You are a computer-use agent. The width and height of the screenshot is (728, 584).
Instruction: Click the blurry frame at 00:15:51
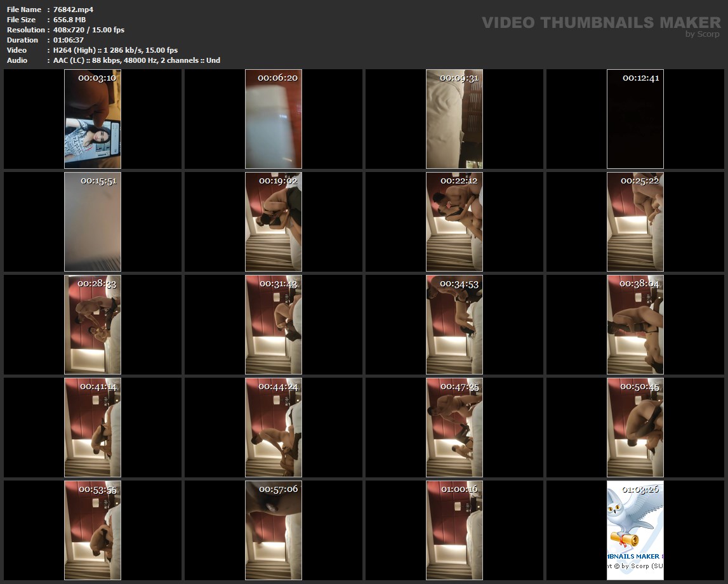tap(93, 222)
